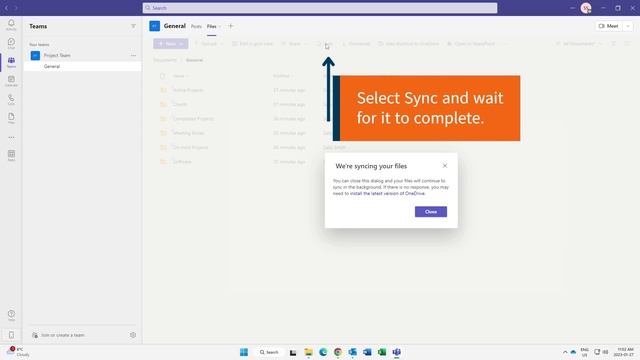Select Project Team in the teams list

point(57,55)
